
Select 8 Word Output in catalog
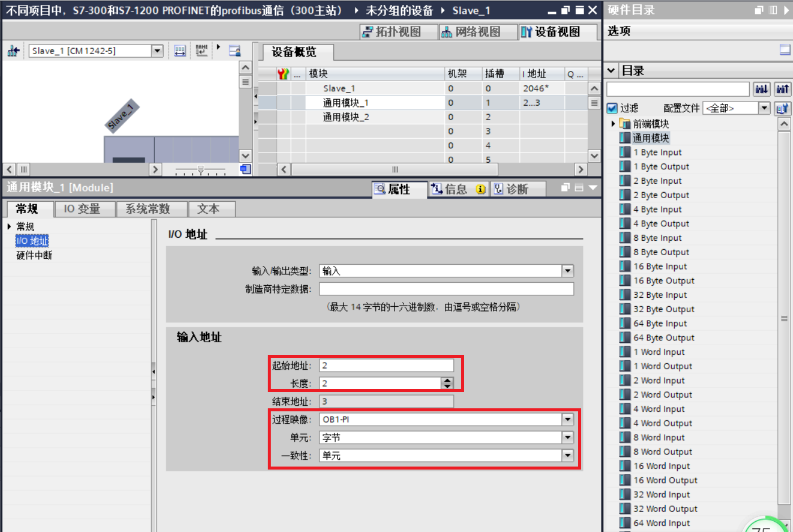(663, 452)
